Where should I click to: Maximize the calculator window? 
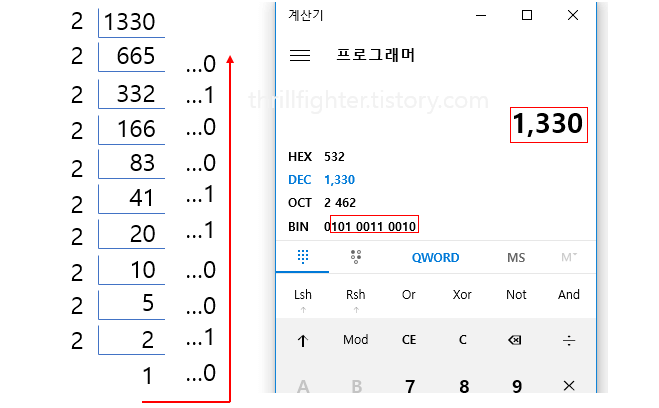(527, 16)
